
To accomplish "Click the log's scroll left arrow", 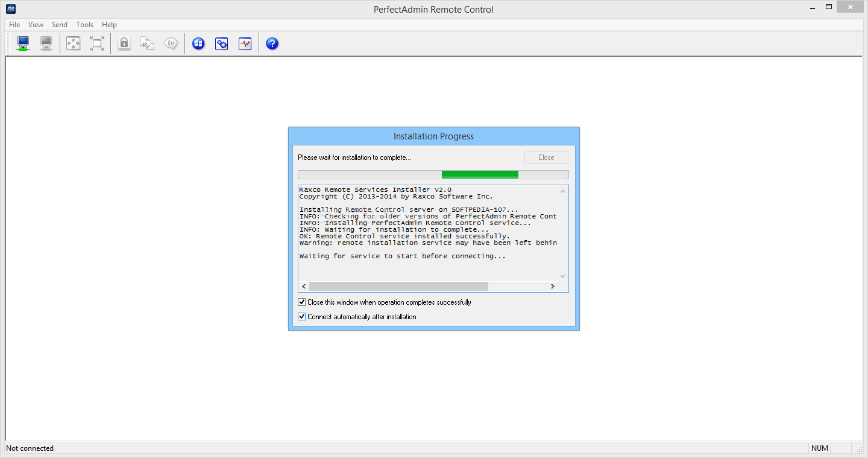I will [x=304, y=286].
